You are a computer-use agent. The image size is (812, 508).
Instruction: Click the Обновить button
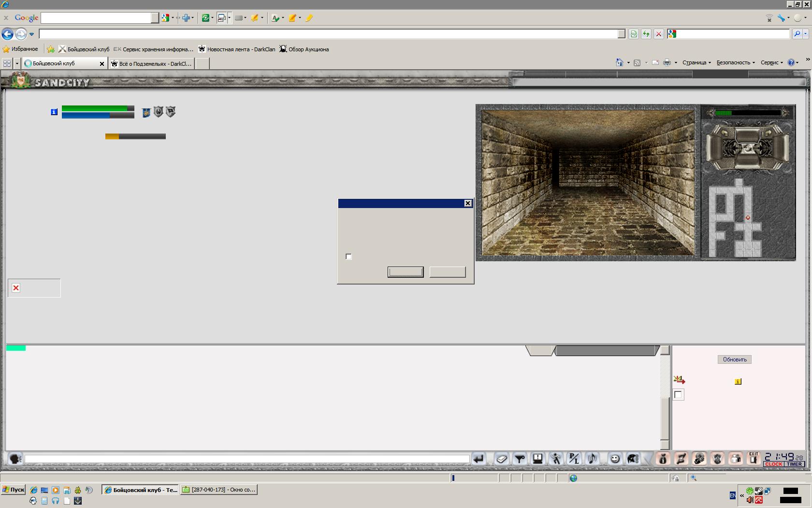coord(735,359)
